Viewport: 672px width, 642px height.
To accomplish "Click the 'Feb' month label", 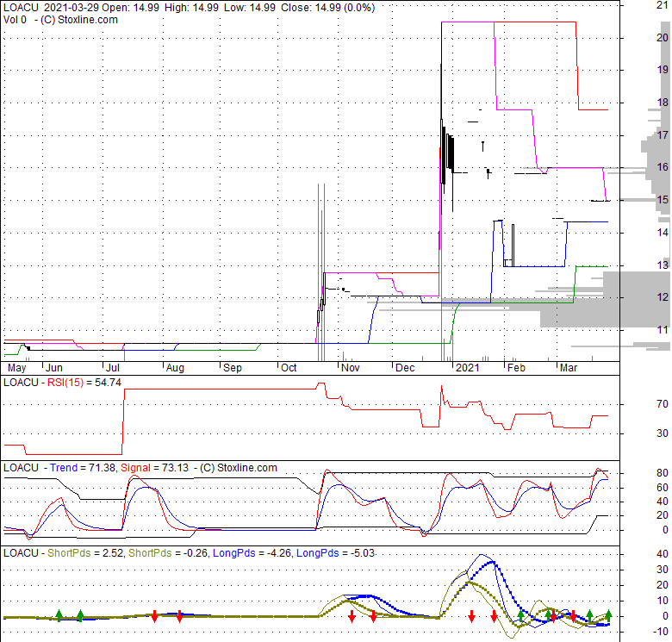I will pyautogui.click(x=516, y=368).
